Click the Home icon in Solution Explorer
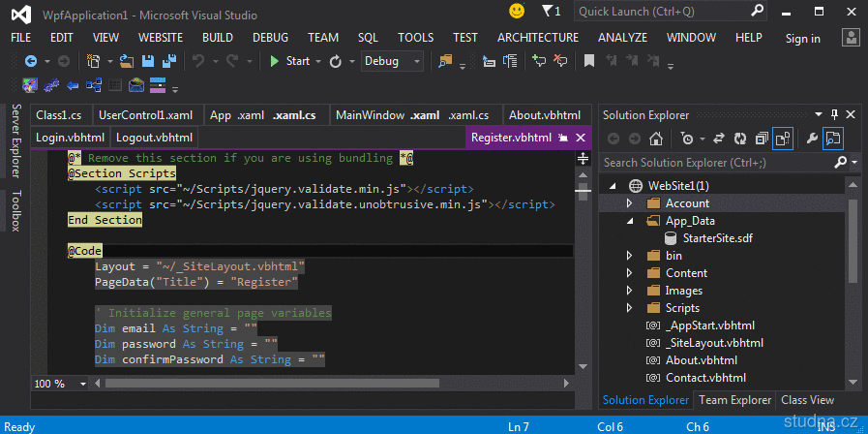 (656, 139)
